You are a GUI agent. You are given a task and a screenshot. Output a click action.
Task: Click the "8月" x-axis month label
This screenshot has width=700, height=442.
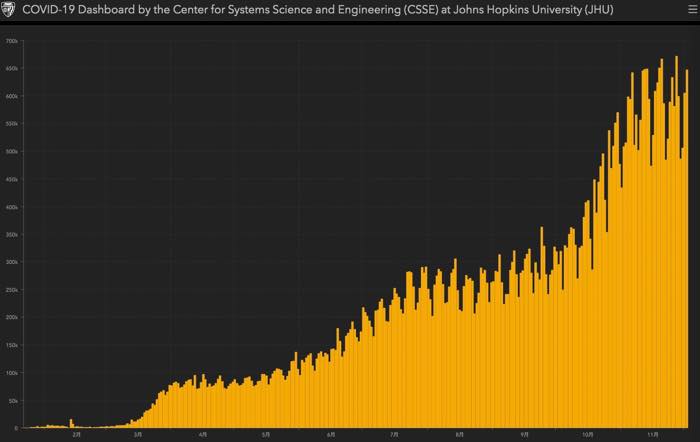click(460, 434)
